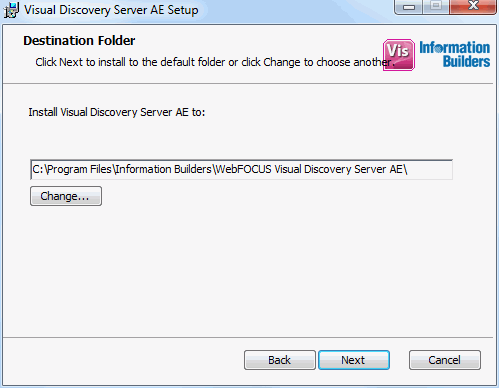Go to previous step with Back
This screenshot has height=388, width=499.
click(x=280, y=360)
